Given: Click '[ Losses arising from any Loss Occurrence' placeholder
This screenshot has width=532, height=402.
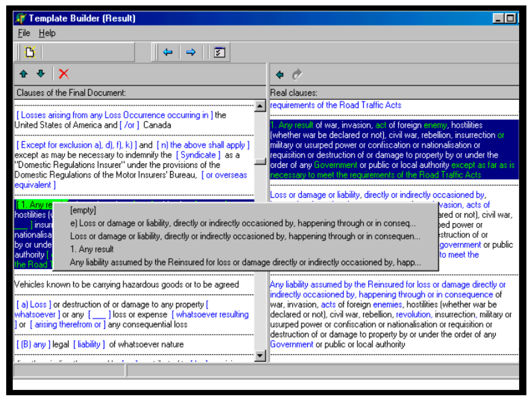Looking at the screenshot, I should (114, 115).
